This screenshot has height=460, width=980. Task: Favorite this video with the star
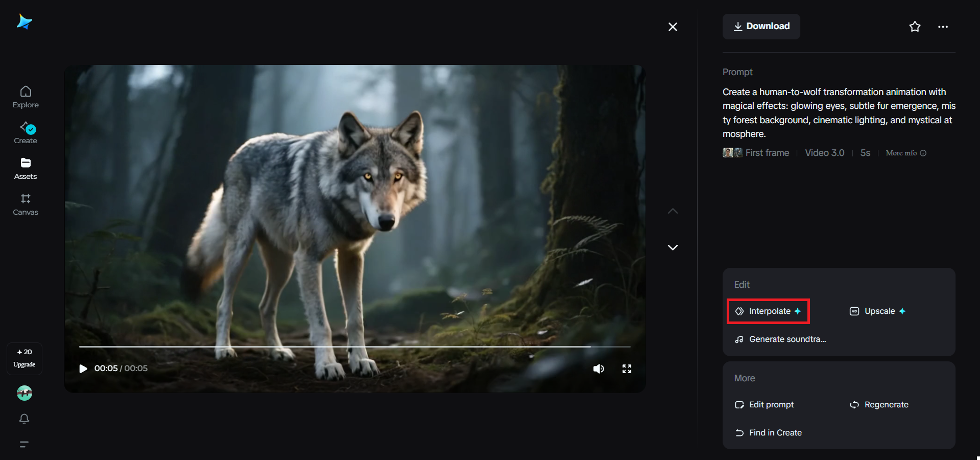(x=915, y=27)
